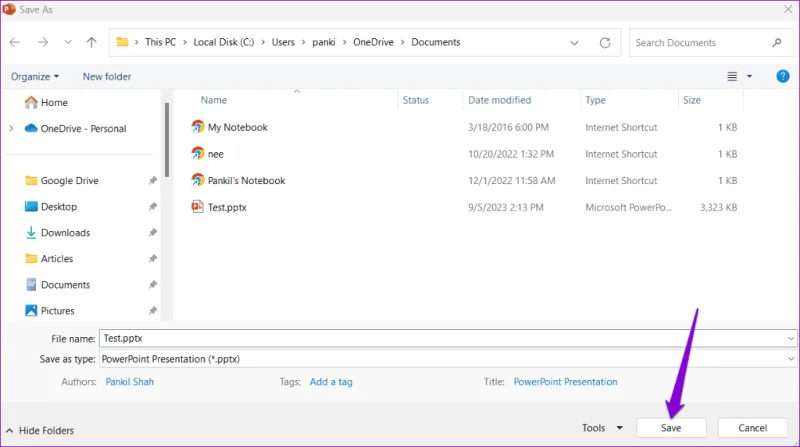Click 'Add a tag' link
The height and width of the screenshot is (447, 800).
click(331, 382)
